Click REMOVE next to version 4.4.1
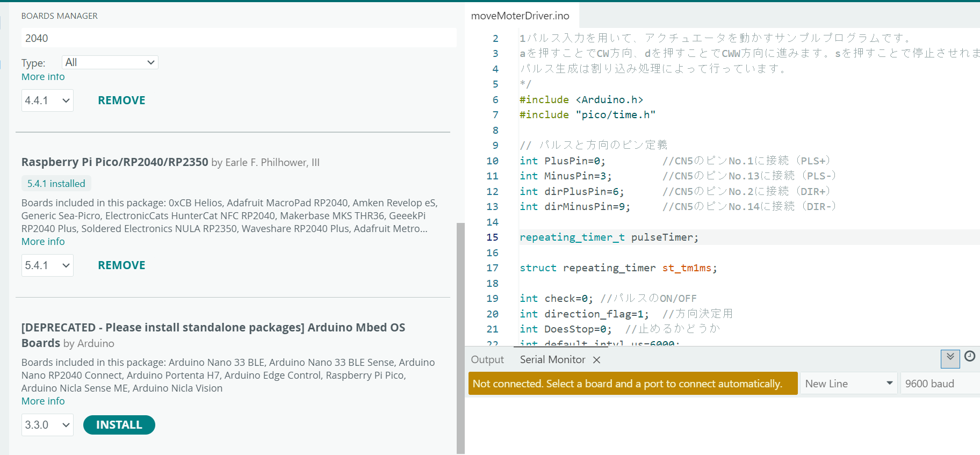Image resolution: width=980 pixels, height=455 pixels. click(x=121, y=100)
